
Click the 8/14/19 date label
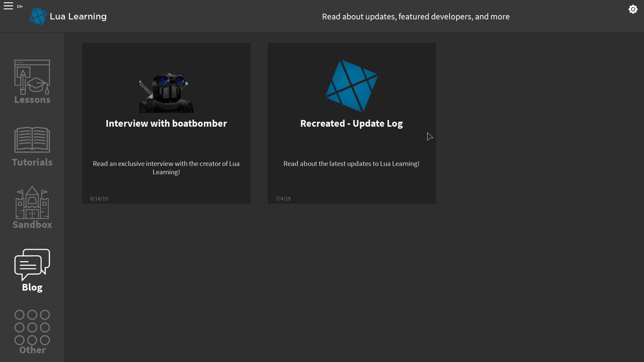click(x=99, y=198)
